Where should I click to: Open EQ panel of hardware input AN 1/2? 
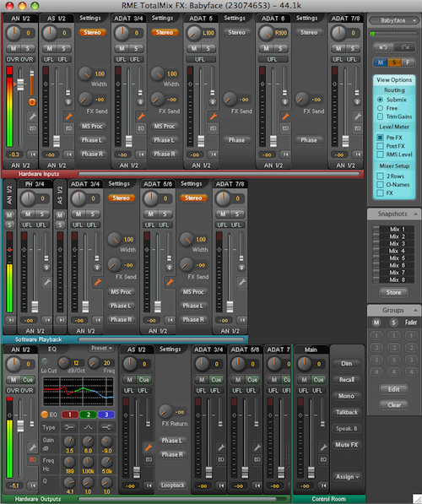click(x=32, y=128)
